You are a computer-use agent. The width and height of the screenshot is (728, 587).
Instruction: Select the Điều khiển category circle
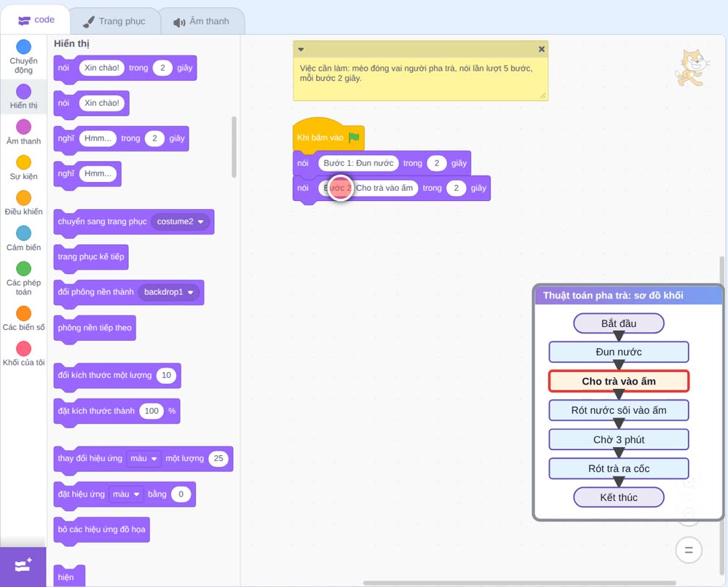24,198
